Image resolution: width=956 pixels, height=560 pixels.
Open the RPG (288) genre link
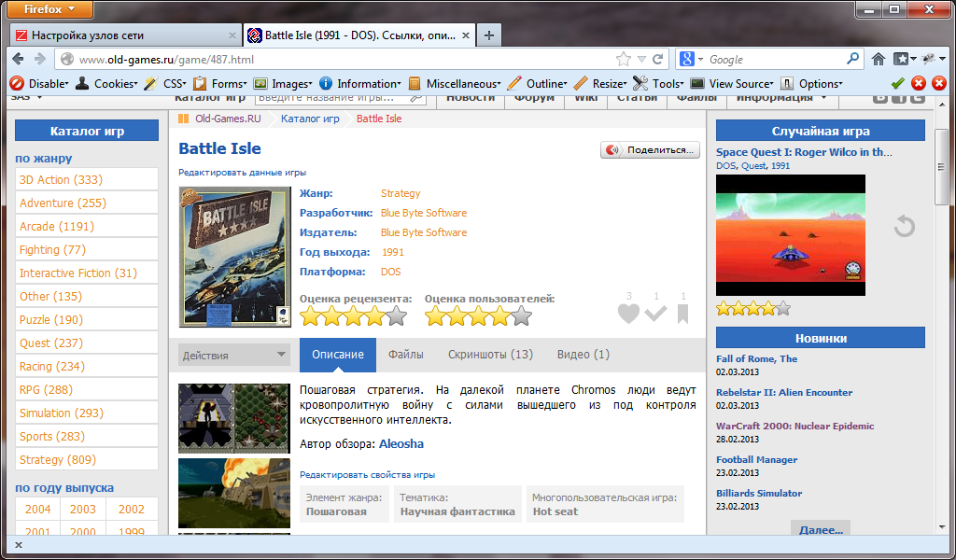click(x=46, y=389)
